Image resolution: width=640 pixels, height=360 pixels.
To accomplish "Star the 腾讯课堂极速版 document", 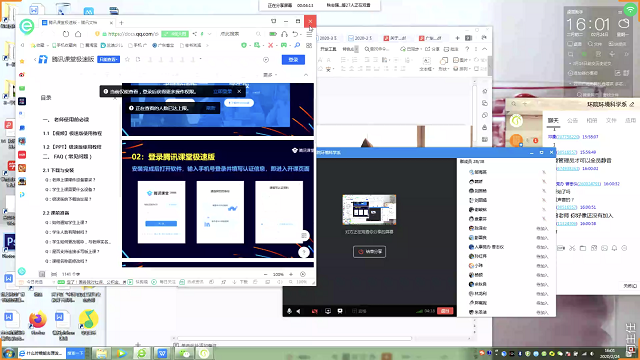I will tap(127, 60).
